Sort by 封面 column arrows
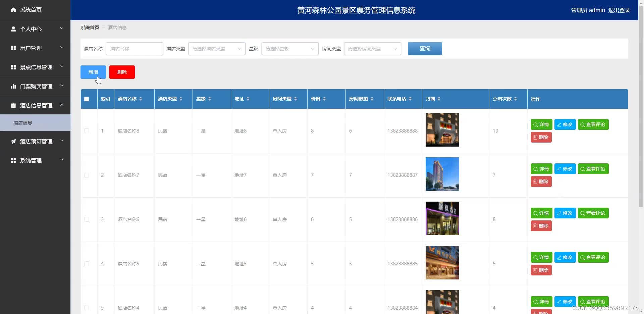Screen dimensions: 644x314 point(439,99)
